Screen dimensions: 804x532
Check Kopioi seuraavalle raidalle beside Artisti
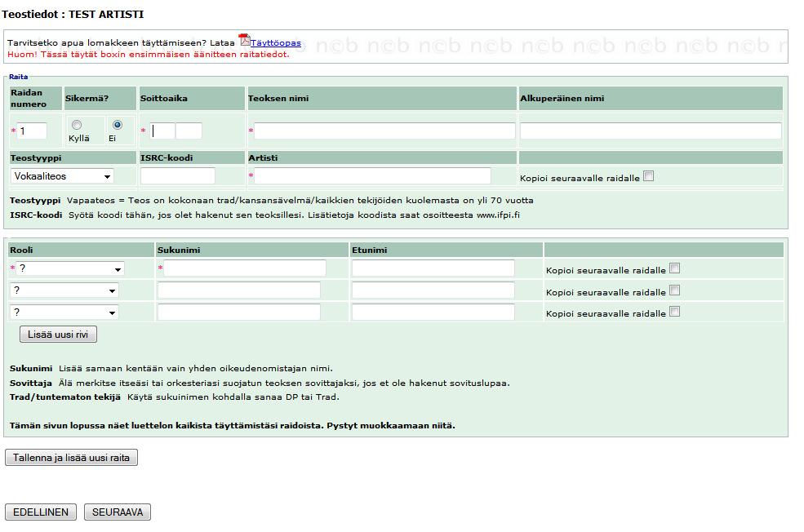[x=649, y=176]
